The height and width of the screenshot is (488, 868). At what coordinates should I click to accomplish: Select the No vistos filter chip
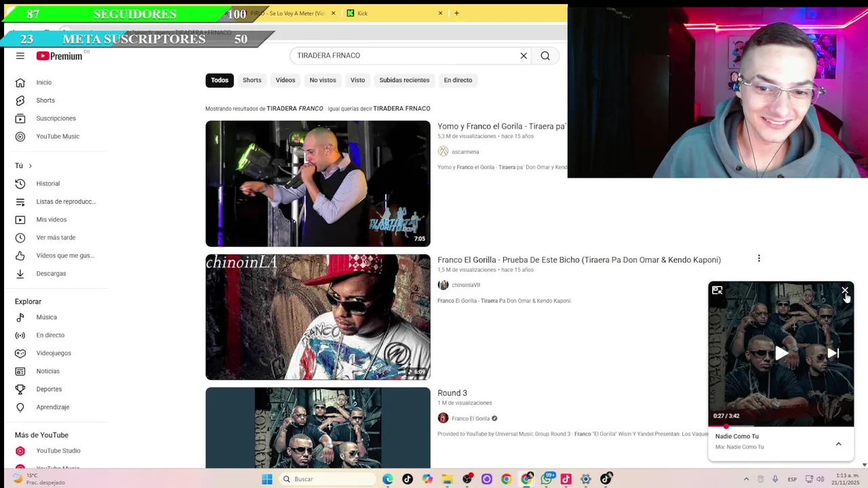323,80
